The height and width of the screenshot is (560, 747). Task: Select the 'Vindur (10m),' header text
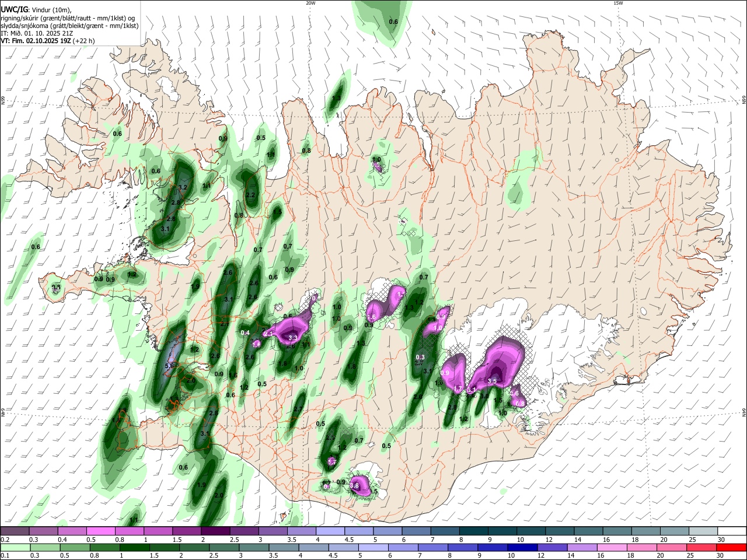[51, 10]
